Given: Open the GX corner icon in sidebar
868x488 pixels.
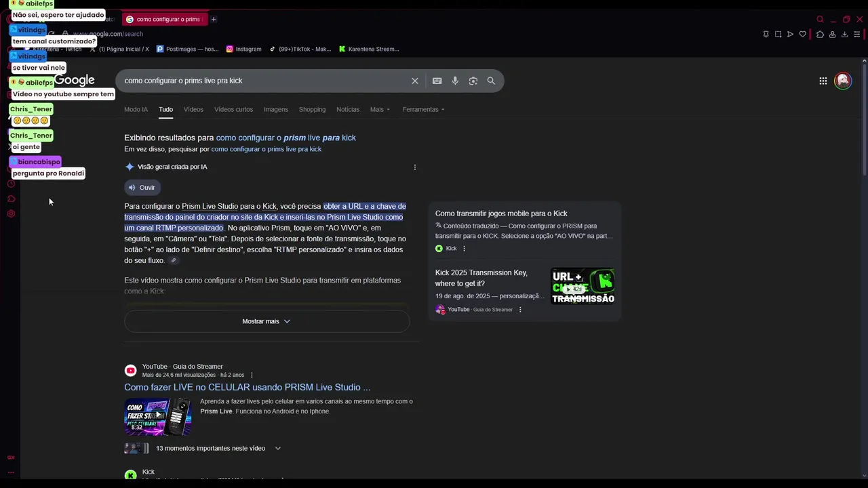Looking at the screenshot, I should pos(11,457).
